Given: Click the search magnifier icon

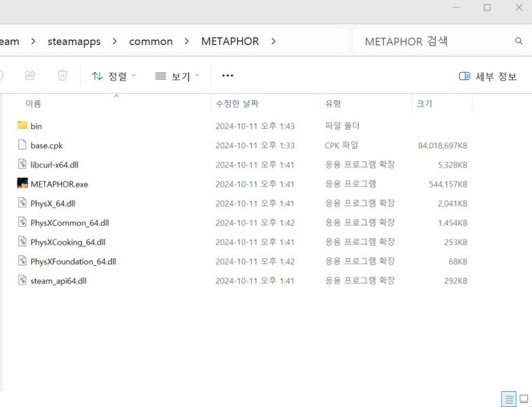Looking at the screenshot, I should pos(518,41).
